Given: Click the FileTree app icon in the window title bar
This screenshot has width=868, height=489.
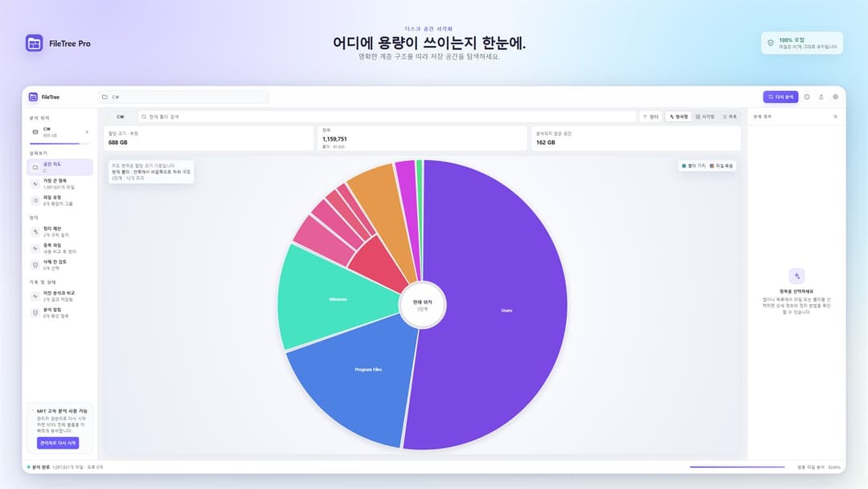Looking at the screenshot, I should click(33, 97).
